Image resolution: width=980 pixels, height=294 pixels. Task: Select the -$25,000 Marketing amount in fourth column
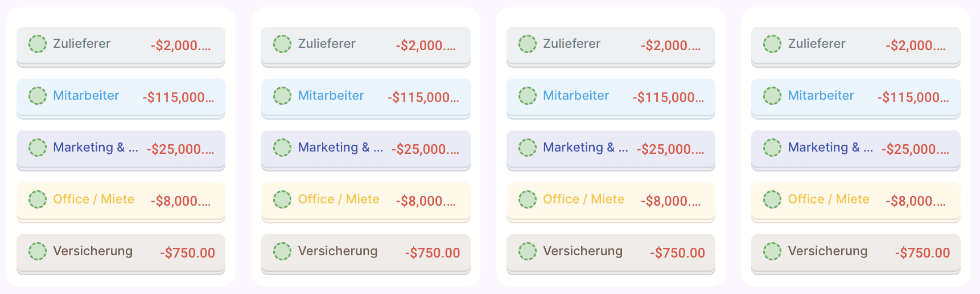click(x=915, y=149)
